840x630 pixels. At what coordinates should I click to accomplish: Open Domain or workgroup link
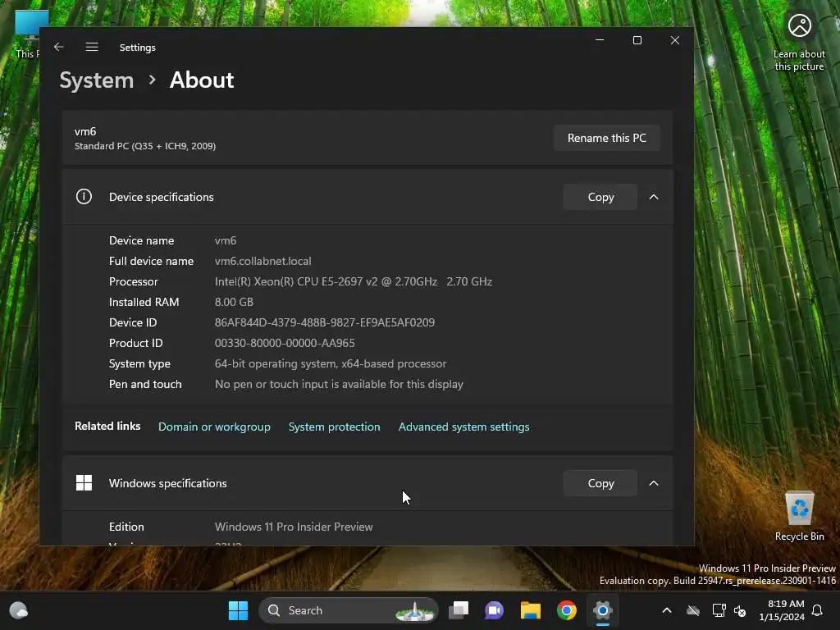pyautogui.click(x=214, y=427)
